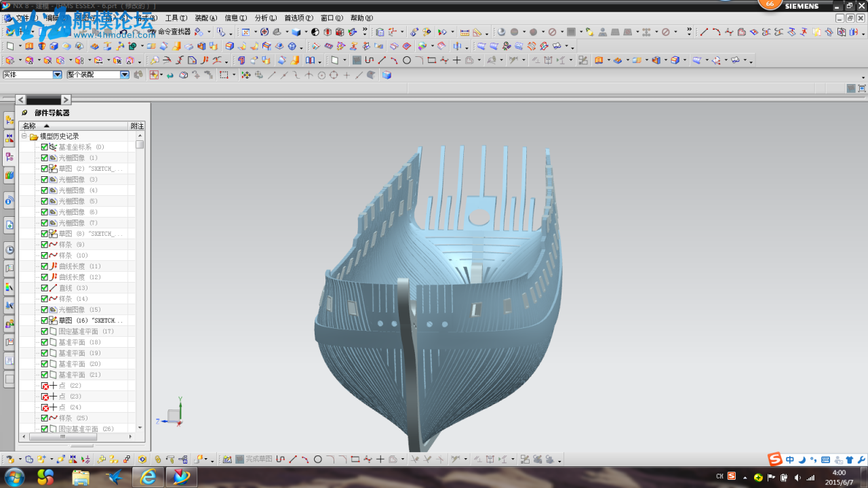Enable the suppressed 点 (22) feature
The height and width of the screenshot is (488, 868).
click(45, 386)
